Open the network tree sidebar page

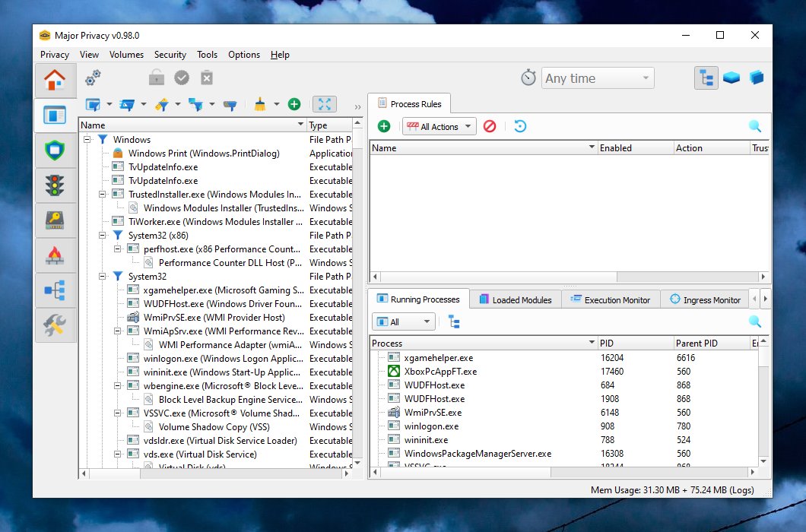point(55,290)
